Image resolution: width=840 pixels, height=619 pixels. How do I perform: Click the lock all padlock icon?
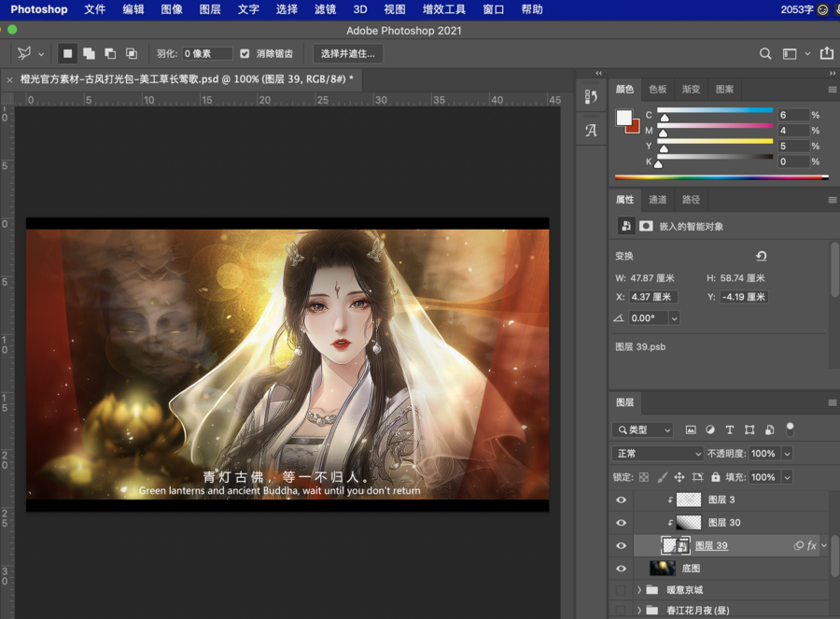click(715, 477)
